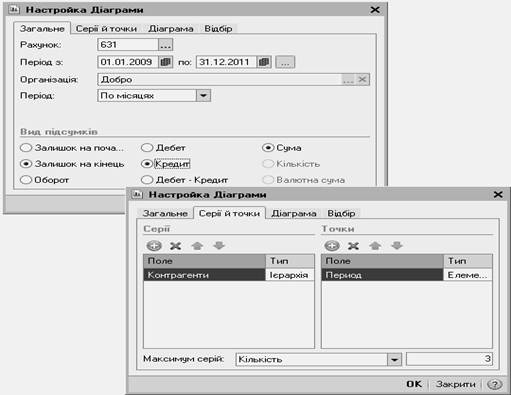
Task: Click the Поле column header in Серії table
Action: click(204, 261)
